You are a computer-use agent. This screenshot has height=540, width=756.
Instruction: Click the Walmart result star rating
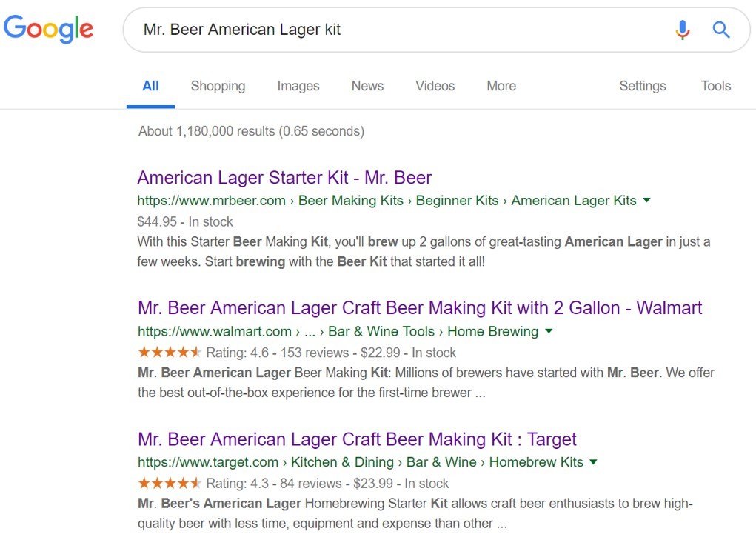coord(170,352)
